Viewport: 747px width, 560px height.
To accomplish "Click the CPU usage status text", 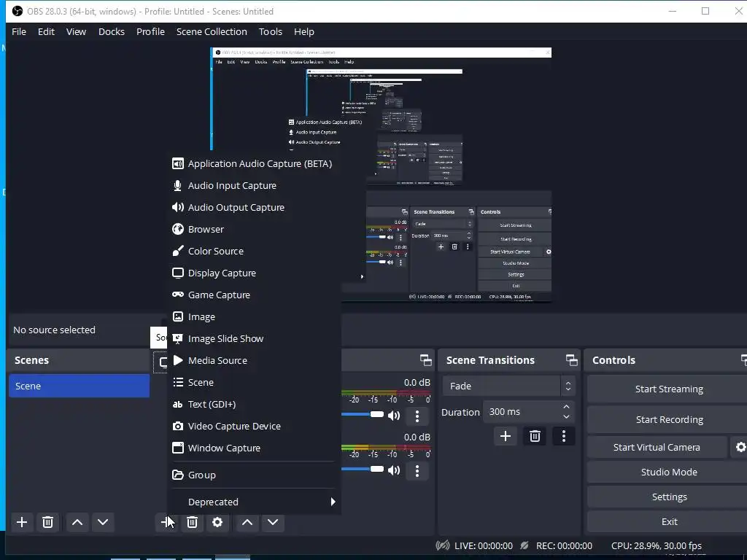I will pyautogui.click(x=656, y=545).
